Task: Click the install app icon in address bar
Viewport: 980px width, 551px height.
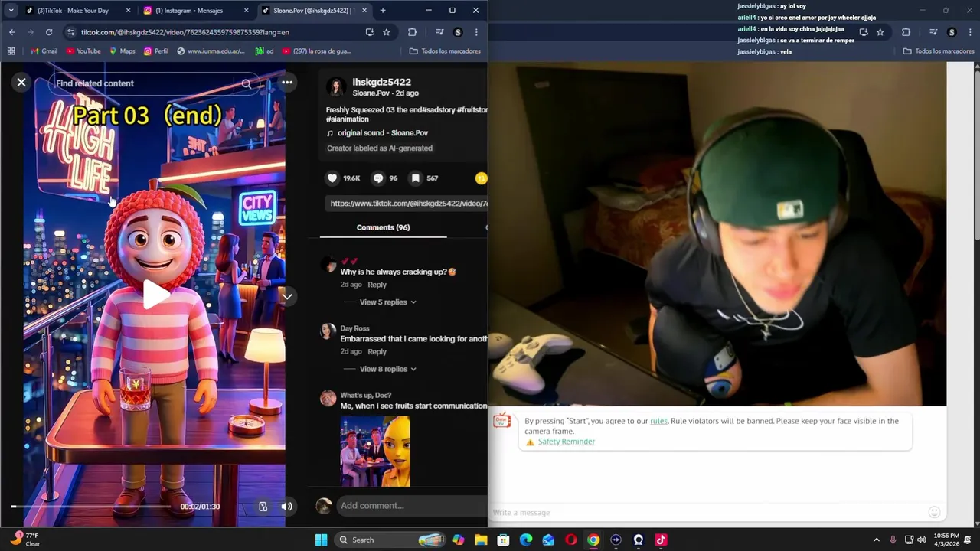Action: coord(370,32)
